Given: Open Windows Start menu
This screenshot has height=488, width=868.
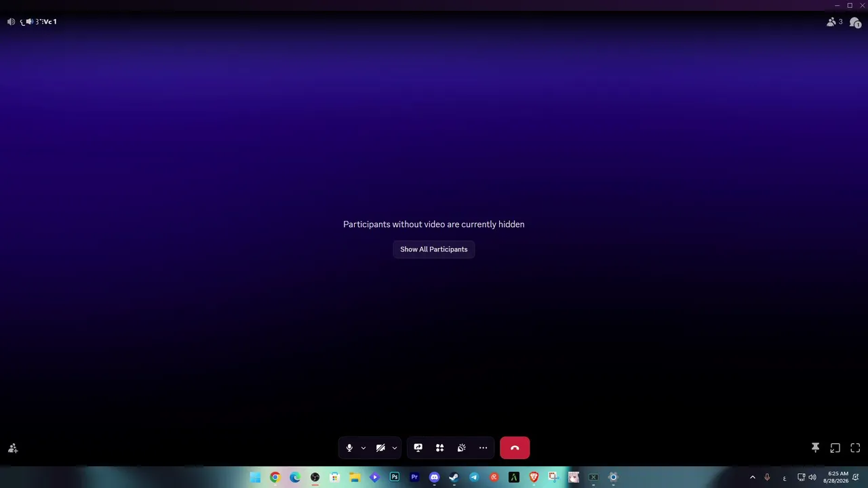Looking at the screenshot, I should pyautogui.click(x=255, y=477).
